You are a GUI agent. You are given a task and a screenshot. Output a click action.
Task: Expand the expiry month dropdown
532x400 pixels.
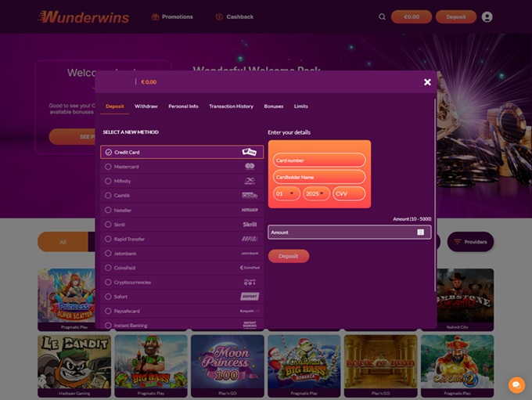click(286, 193)
